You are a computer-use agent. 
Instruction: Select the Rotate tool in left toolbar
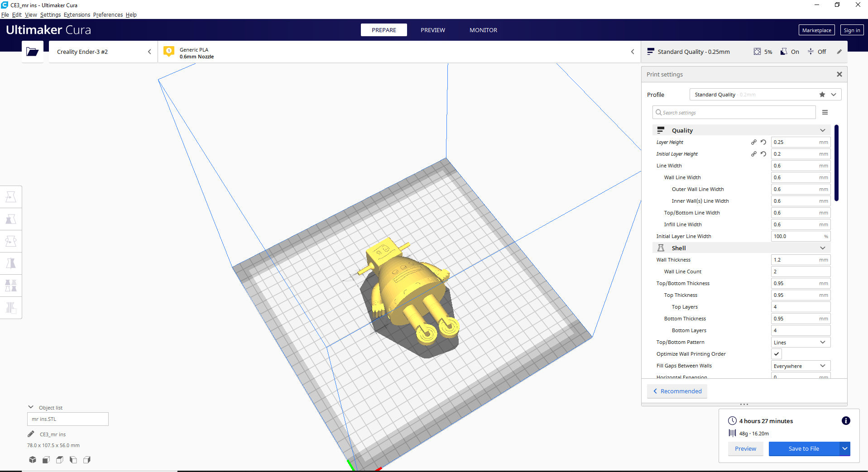pyautogui.click(x=11, y=241)
